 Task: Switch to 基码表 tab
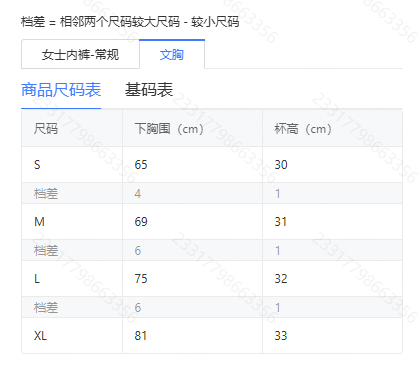tap(149, 90)
